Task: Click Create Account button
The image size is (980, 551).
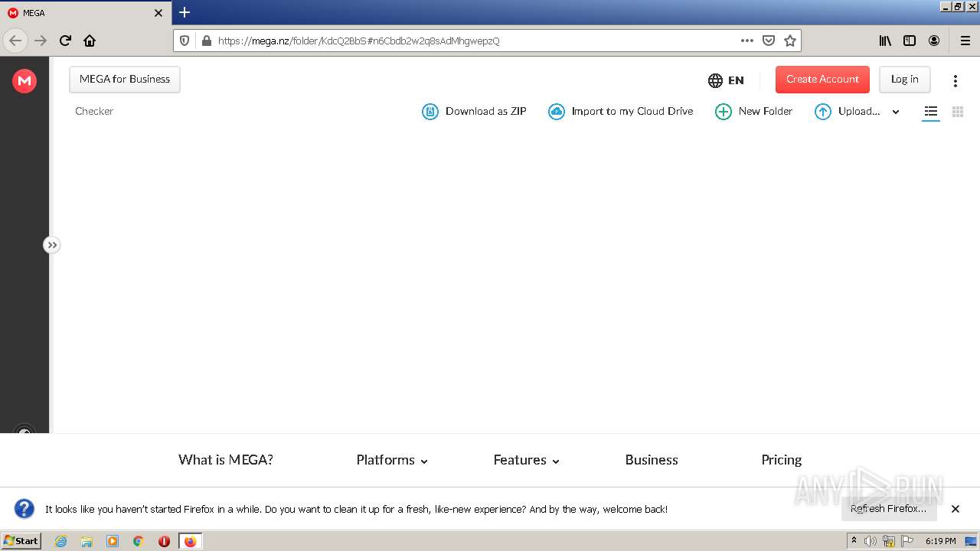Action: tap(822, 80)
